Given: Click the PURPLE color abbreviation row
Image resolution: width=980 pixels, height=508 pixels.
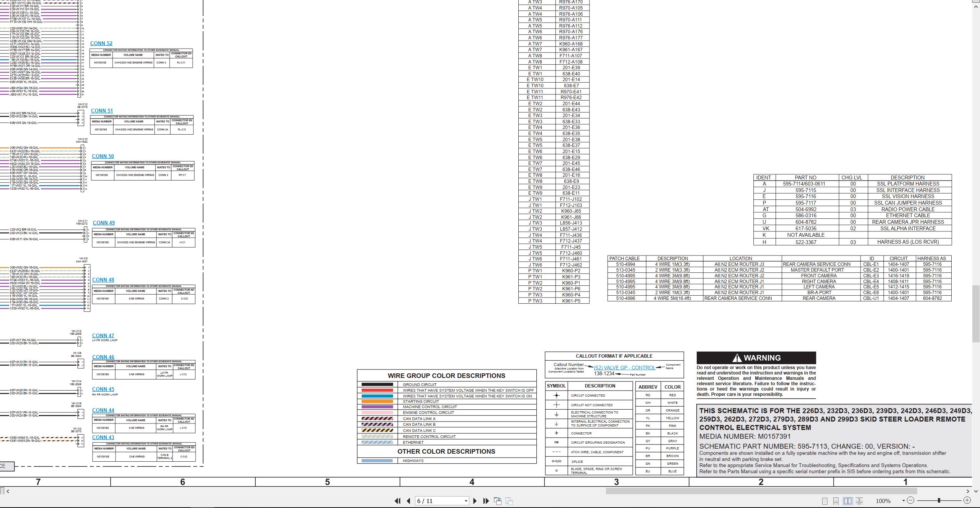Looking at the screenshot, I should [660, 448].
